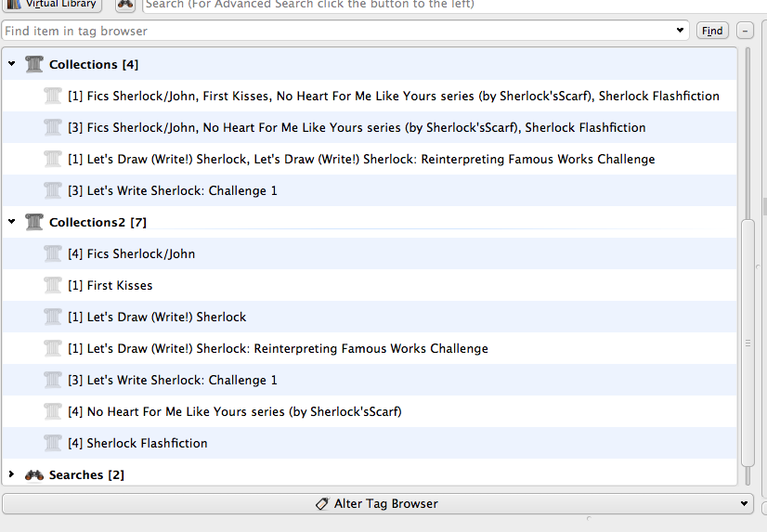Expand the Searches category
This screenshot has height=532, width=767.
pyautogui.click(x=11, y=474)
